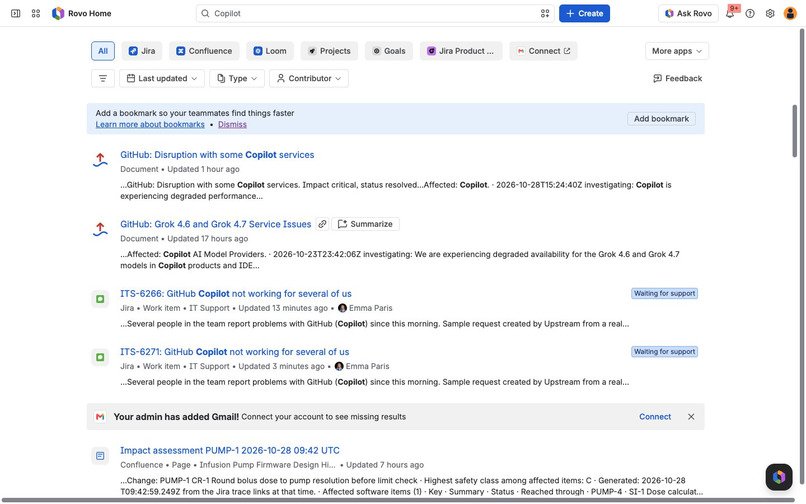The height and width of the screenshot is (504, 806).
Task: Click Waiting for support badge on ITS-6271
Action: point(664,352)
